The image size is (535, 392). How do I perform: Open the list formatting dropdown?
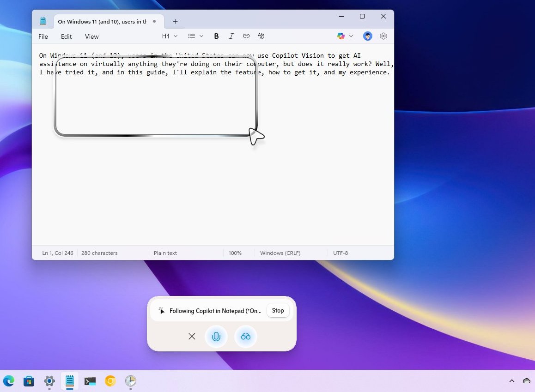195,36
